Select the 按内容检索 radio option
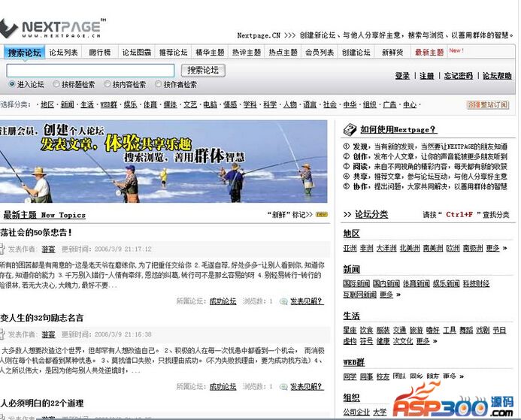The height and width of the screenshot is (420, 521). click(x=107, y=84)
